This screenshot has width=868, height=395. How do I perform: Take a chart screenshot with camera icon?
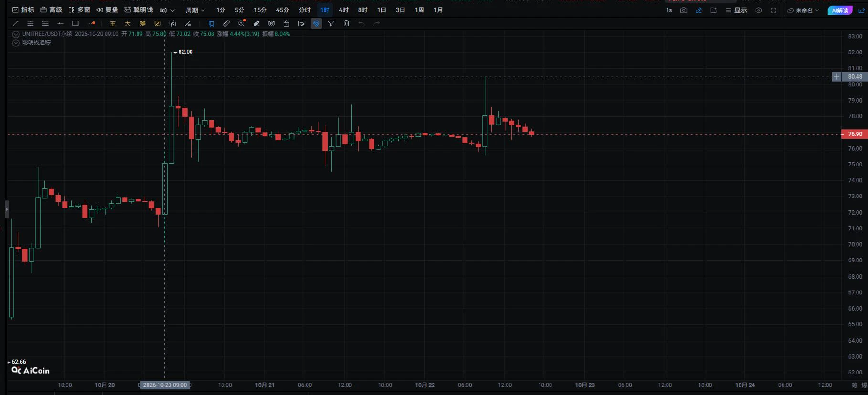(x=684, y=10)
